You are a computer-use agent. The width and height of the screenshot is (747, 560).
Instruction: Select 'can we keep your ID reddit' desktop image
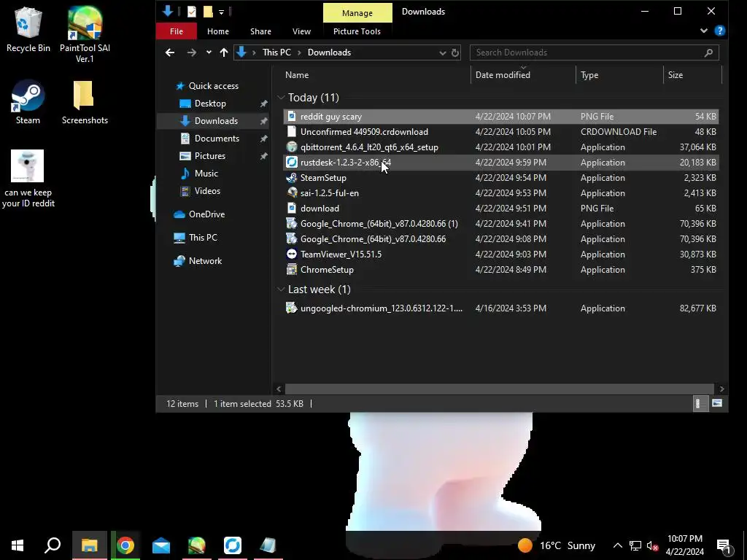[28, 179]
